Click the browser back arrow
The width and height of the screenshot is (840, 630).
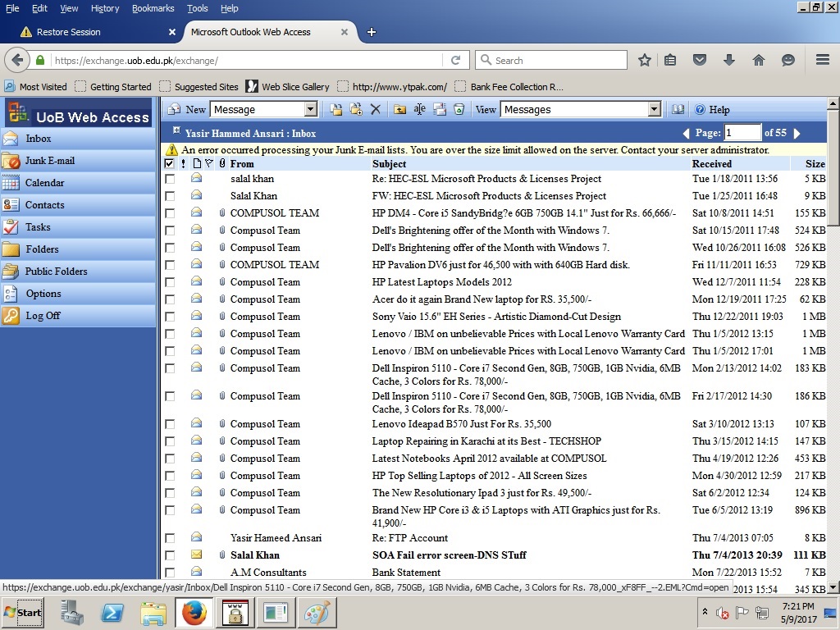point(17,60)
